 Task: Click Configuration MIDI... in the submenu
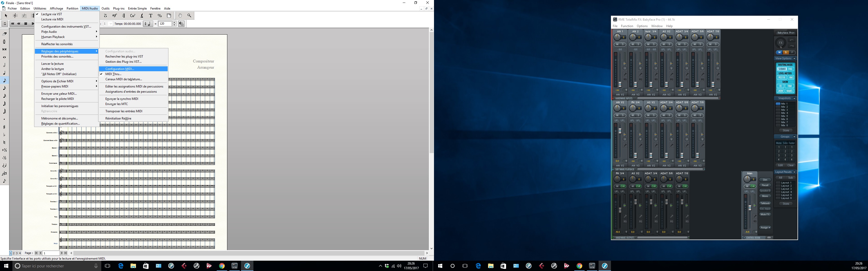click(120, 69)
